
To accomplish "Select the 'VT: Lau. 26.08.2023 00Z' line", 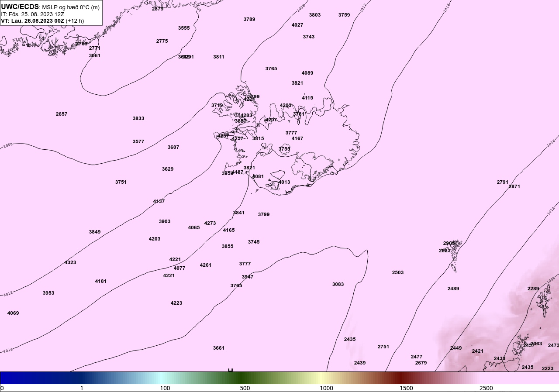I will coord(33,21).
